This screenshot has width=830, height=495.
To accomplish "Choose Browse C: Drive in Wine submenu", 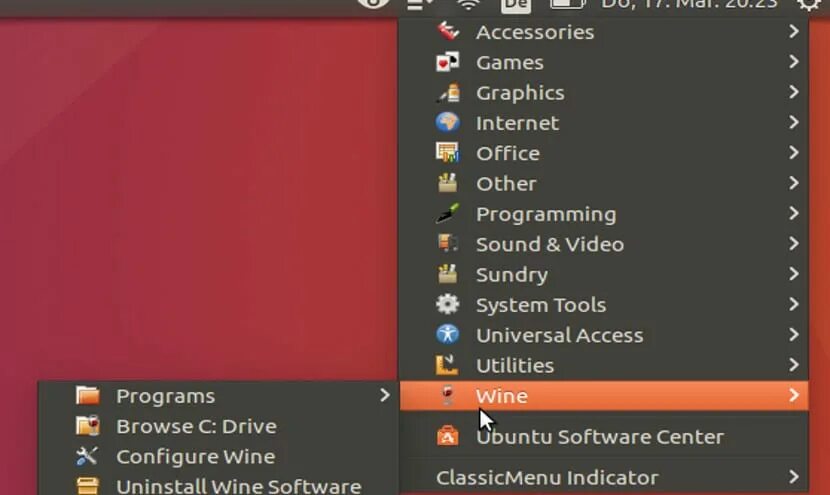I will click(x=218, y=426).
